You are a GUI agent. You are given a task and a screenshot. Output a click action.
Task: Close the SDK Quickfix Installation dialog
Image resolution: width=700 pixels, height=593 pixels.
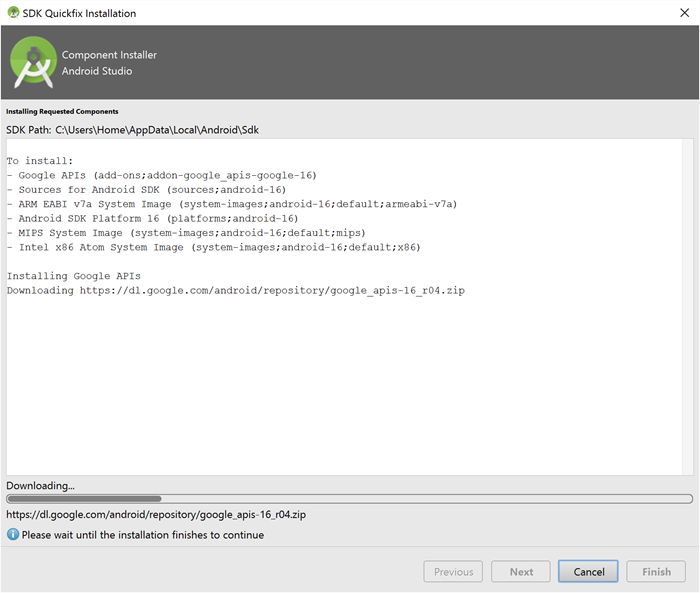click(x=684, y=13)
